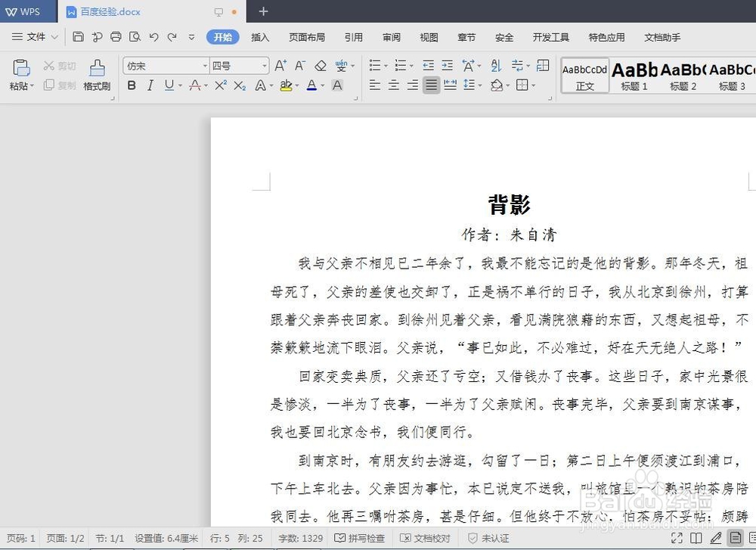Apply the 正文 (Normal) style
Screen dimensions: 756x550
pos(585,76)
